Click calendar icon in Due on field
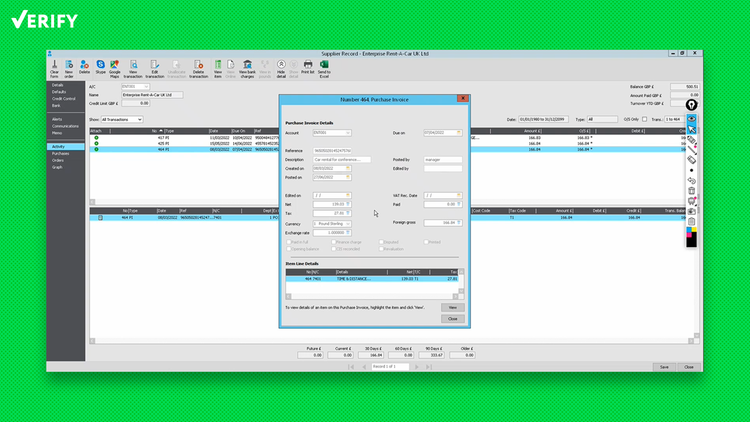The image size is (750, 422). [x=459, y=133]
